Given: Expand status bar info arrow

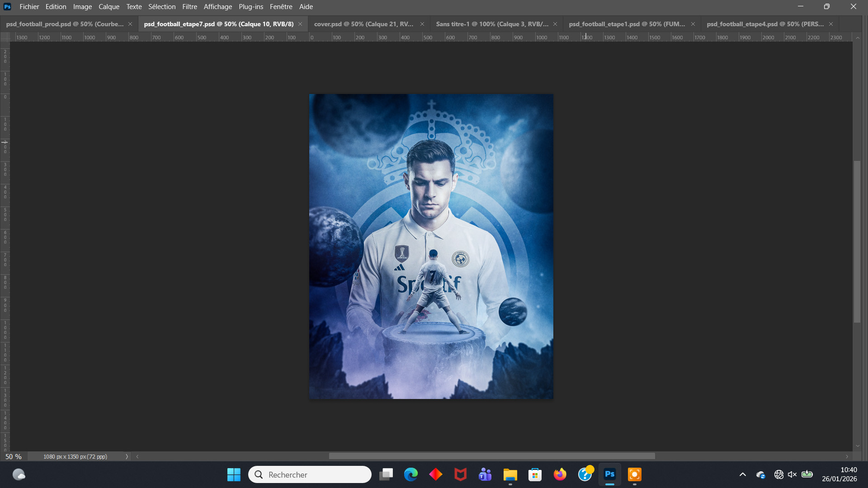Looking at the screenshot, I should pos(127,457).
